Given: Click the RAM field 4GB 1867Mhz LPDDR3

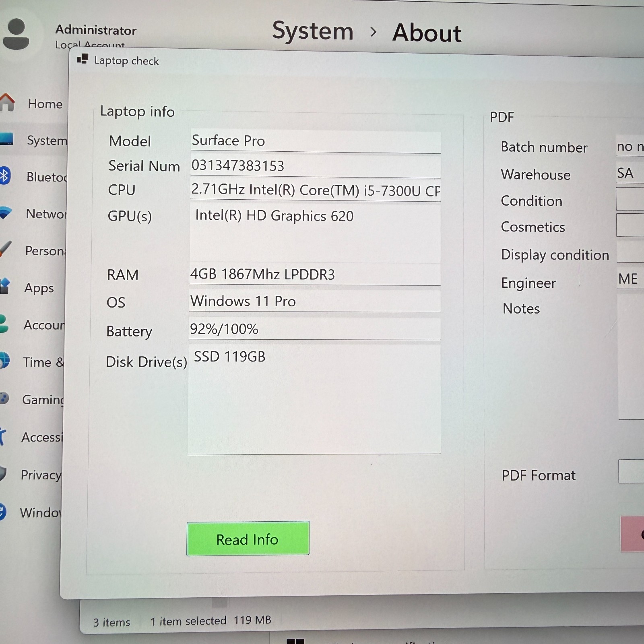Looking at the screenshot, I should 315,275.
